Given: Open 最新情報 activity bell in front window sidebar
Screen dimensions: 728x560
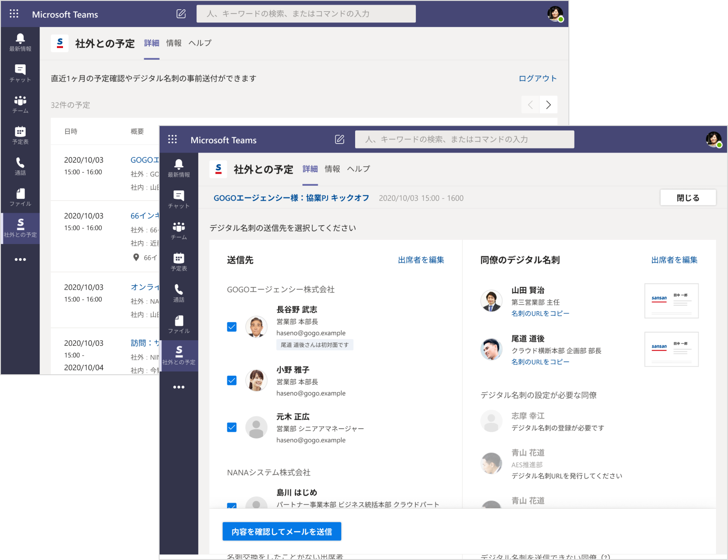Looking at the screenshot, I should [x=179, y=168].
